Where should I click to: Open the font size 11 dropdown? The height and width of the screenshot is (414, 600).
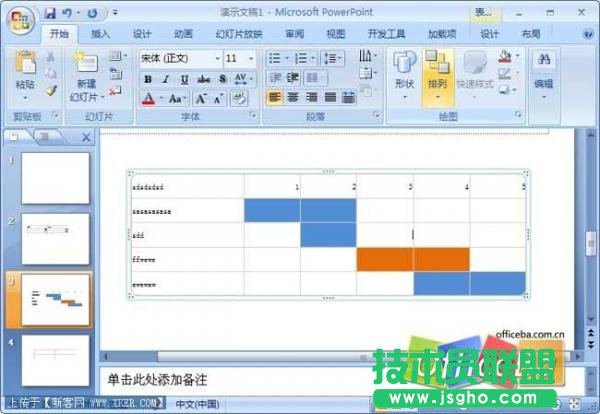click(x=251, y=59)
